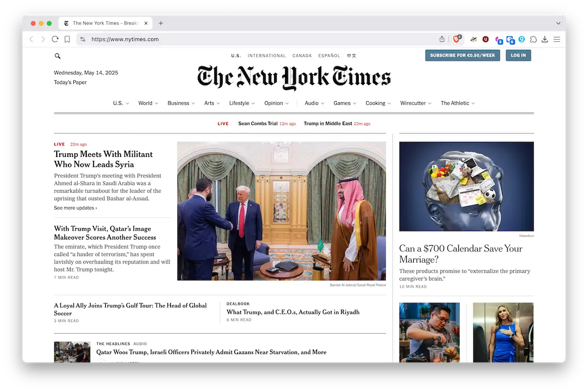This screenshot has height=392, width=588.
Task: Open Head of Global Soccer article
Action: [x=130, y=309]
